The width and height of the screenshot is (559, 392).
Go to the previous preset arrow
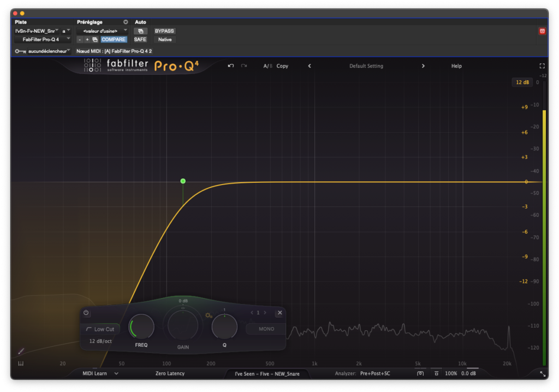pos(310,66)
